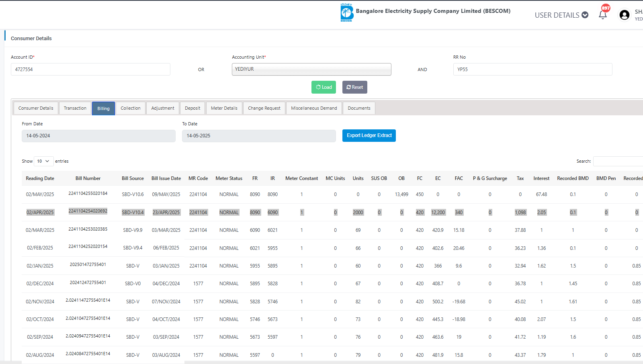Click reading date 02/AUG/2024 cell
The width and height of the screenshot is (643, 364).
pos(40,355)
